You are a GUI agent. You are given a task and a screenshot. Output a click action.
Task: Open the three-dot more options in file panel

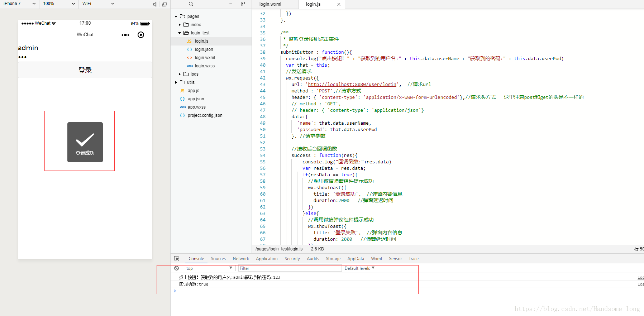[230, 4]
